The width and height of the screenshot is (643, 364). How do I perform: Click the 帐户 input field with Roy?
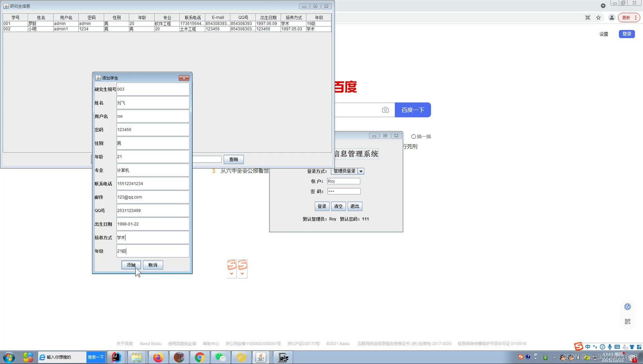[344, 181]
